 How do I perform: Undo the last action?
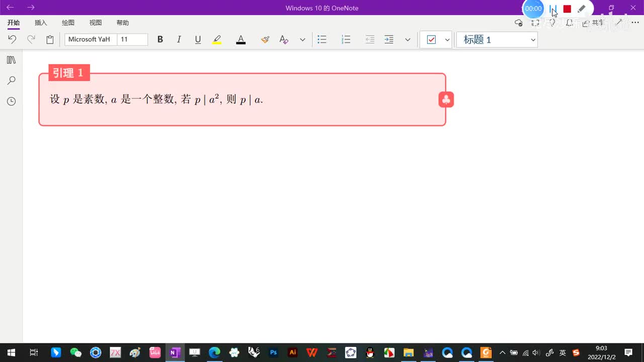coord(12,39)
